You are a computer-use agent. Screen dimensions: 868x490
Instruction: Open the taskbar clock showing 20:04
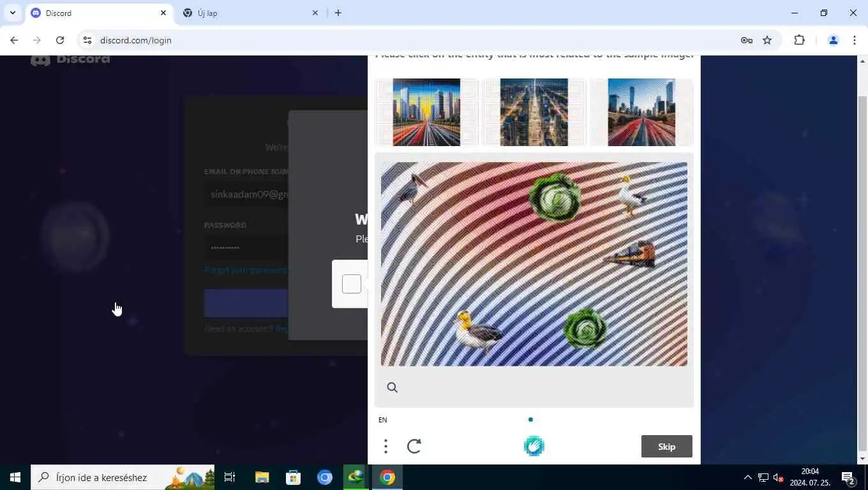[809, 477]
